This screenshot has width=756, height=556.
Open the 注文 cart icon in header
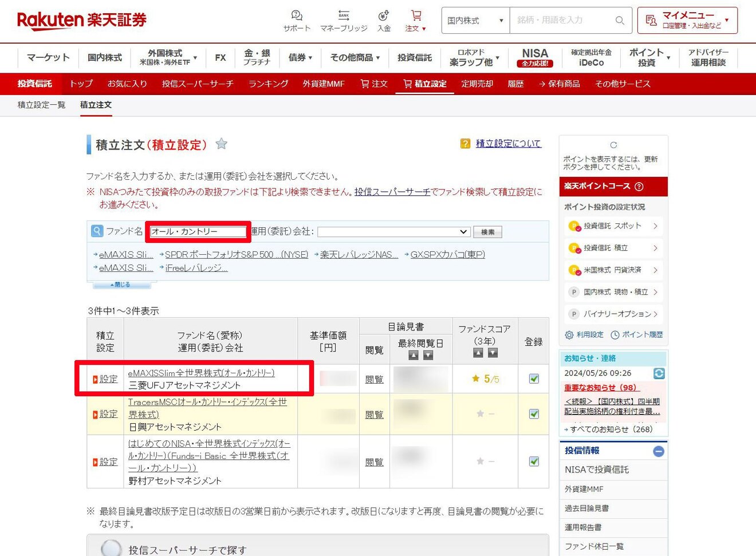416,21
